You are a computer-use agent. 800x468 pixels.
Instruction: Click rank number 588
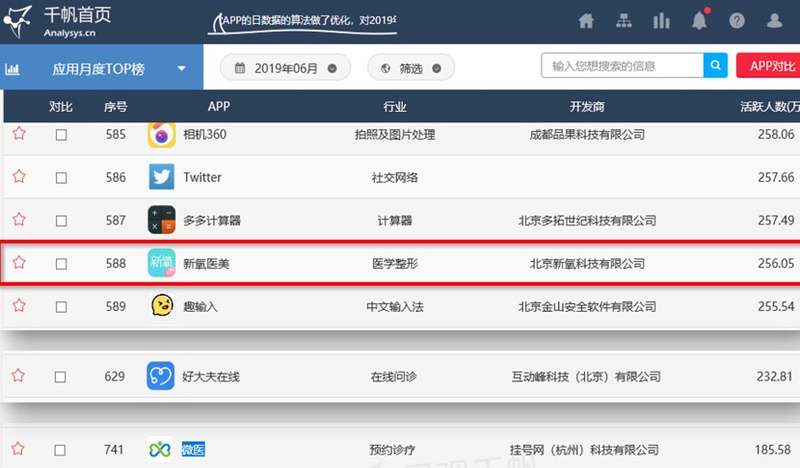pos(116,263)
